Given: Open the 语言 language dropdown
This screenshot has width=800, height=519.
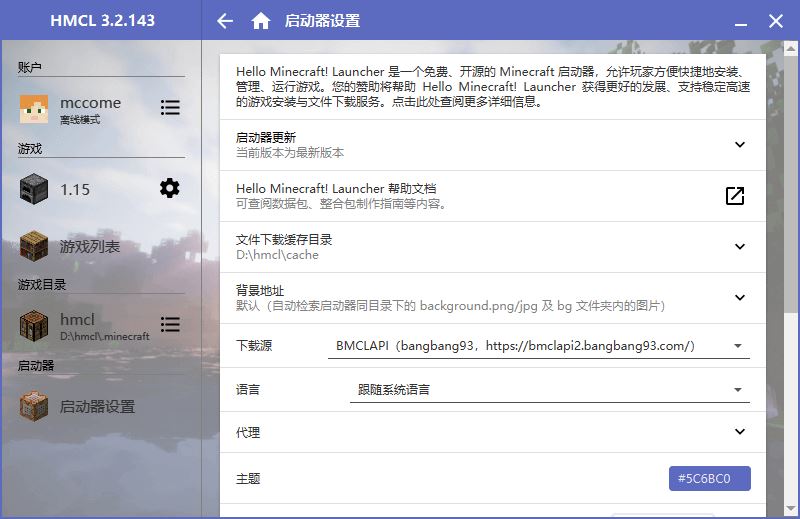Looking at the screenshot, I should 549,390.
